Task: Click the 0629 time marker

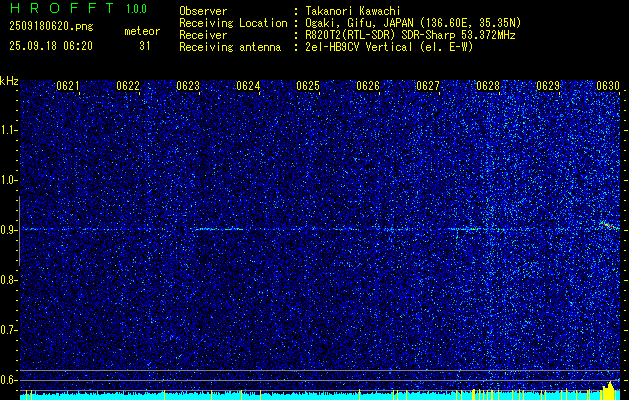Action: [548, 86]
